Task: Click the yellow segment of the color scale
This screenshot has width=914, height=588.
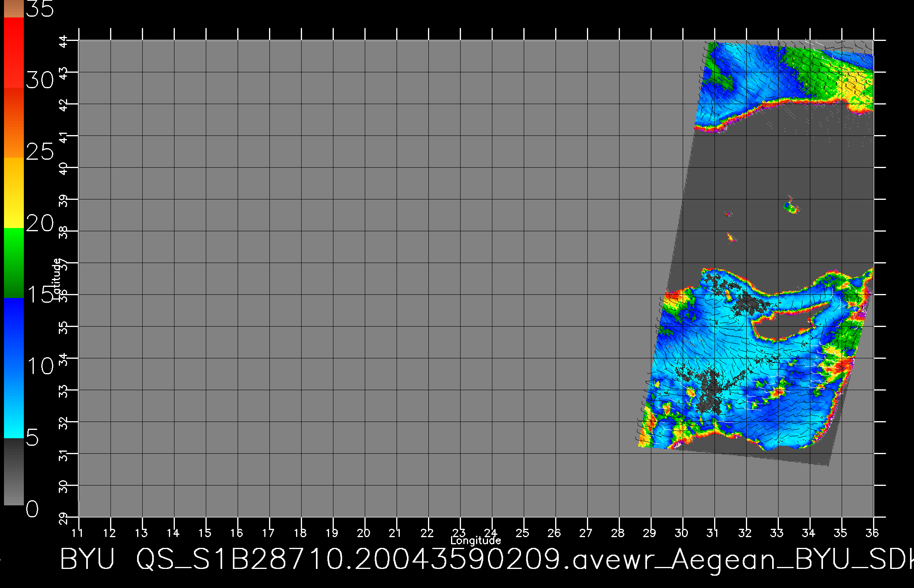Action: (14, 193)
